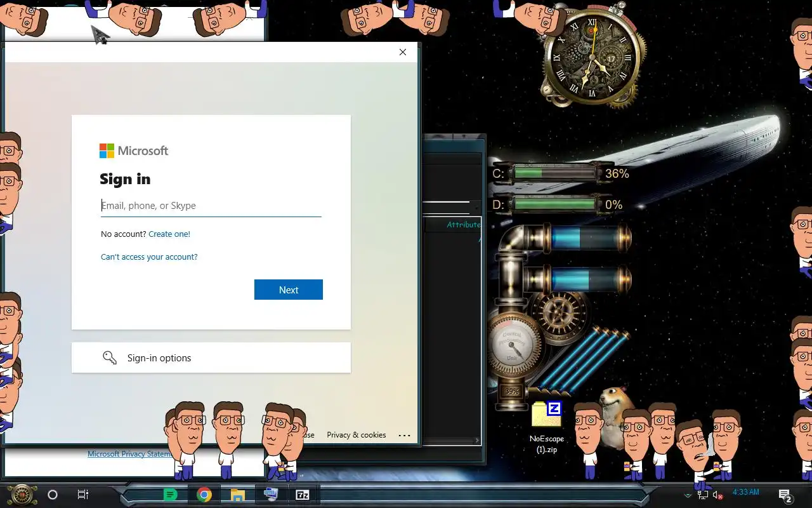The width and height of the screenshot is (812, 508).
Task: Open Spotify from the taskbar
Action: 171,495
